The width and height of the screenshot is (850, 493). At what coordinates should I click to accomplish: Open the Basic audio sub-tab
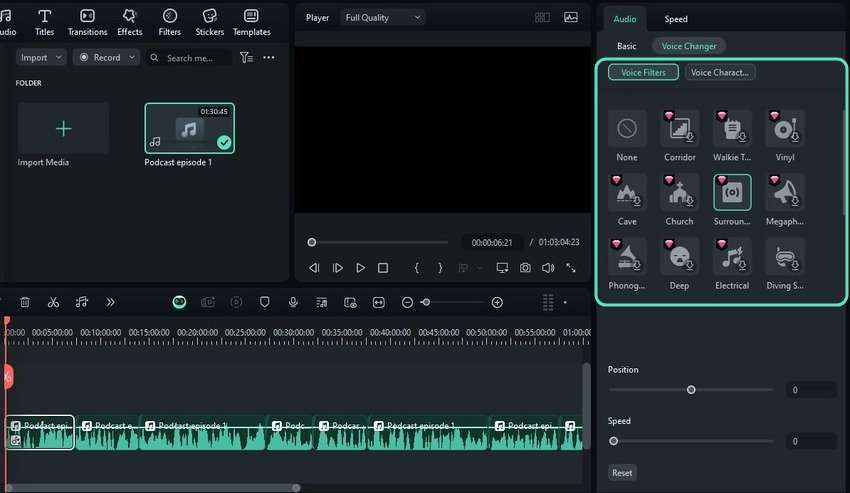627,46
